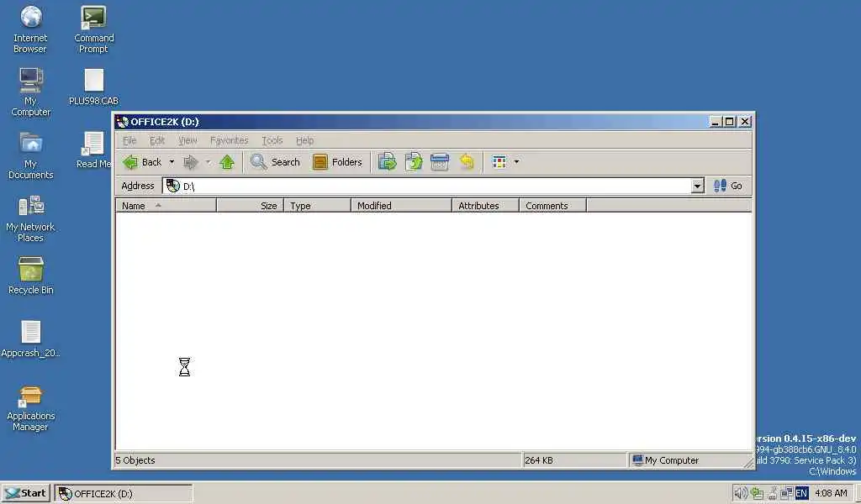Click the 4:08 AM clock
Image resolution: width=861 pixels, height=504 pixels.
pos(831,493)
